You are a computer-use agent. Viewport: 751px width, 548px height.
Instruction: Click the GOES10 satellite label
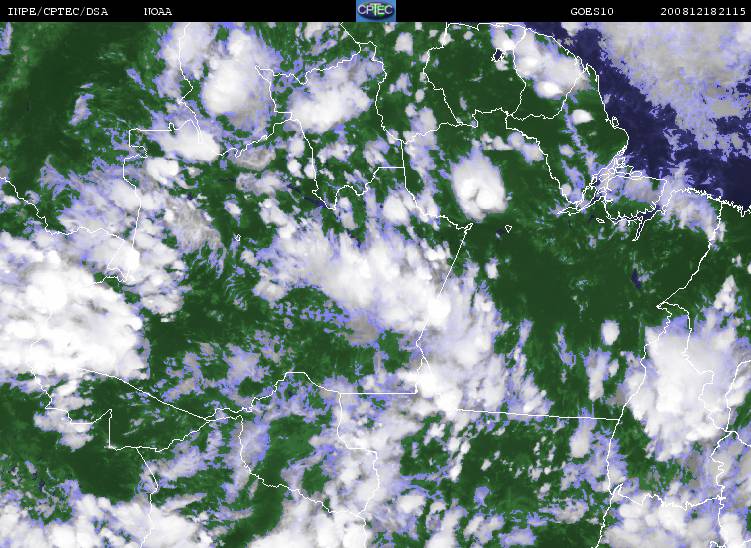[592, 11]
